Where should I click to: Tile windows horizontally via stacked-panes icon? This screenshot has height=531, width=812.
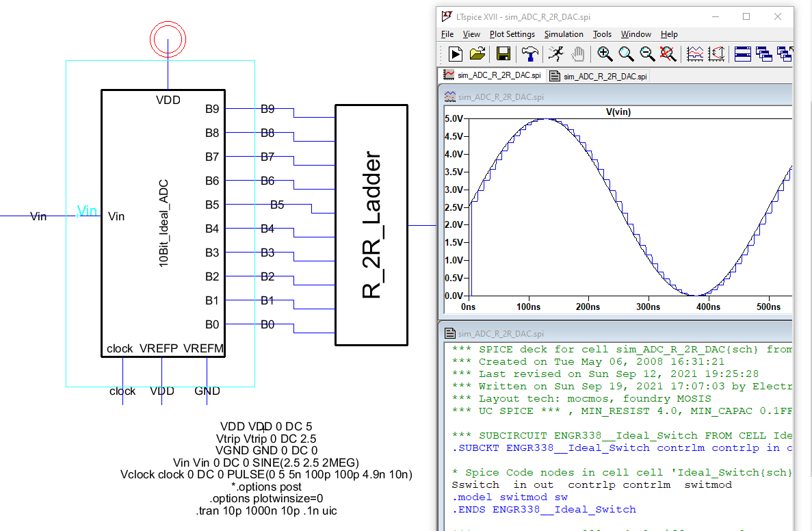(743, 54)
